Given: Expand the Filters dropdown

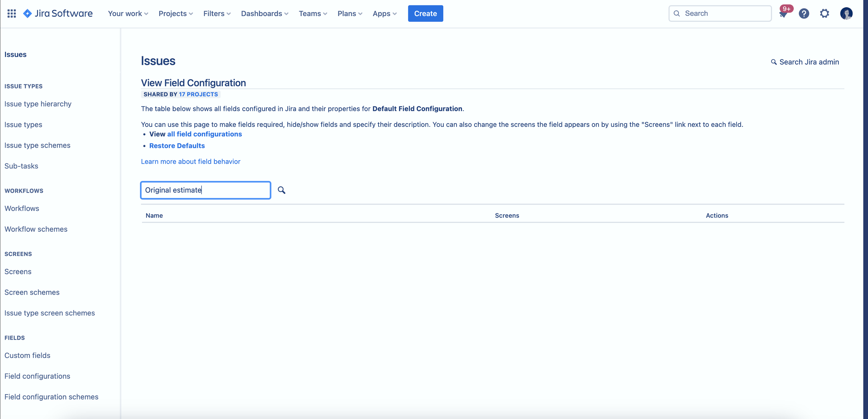Looking at the screenshot, I should 217,14.
